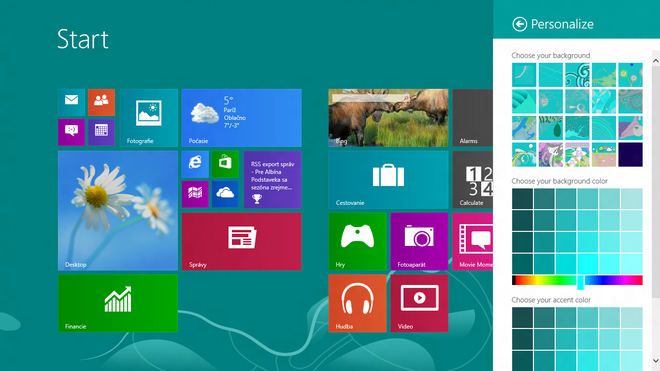
Task: Open the SkyDrive cloud tile
Action: 225,194
